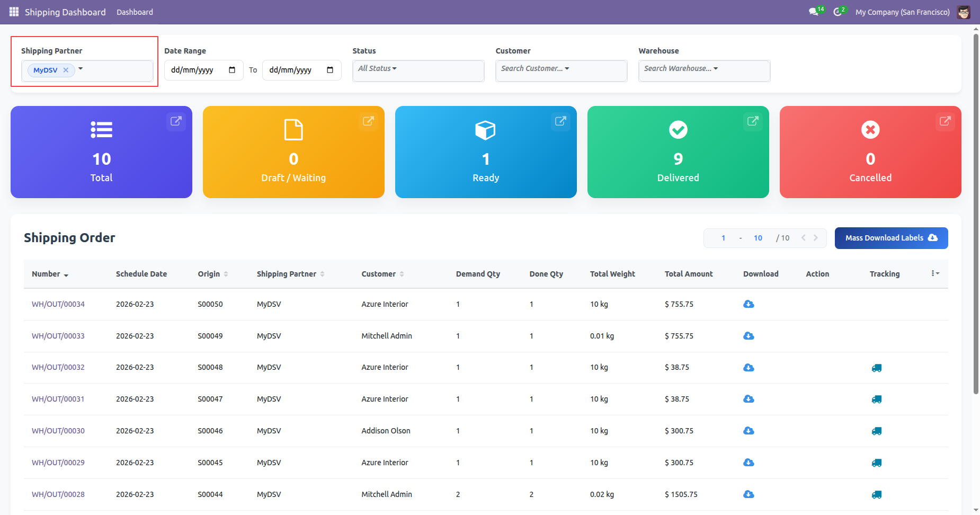The width and height of the screenshot is (980, 515).
Task: Open the activities clock icon
Action: coord(838,12)
